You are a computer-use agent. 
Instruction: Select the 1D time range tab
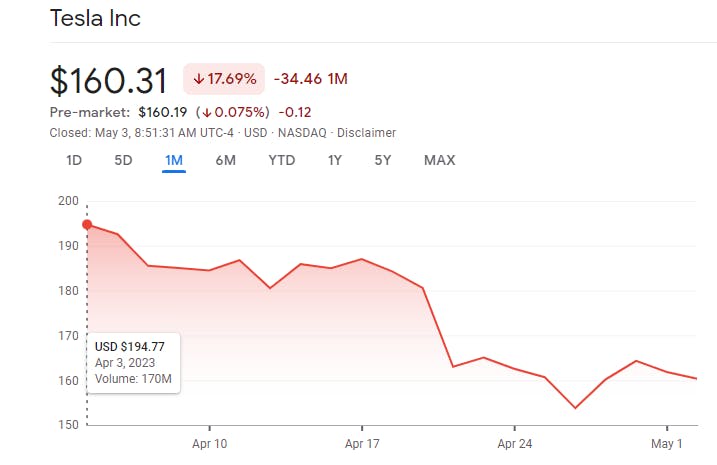click(x=73, y=160)
